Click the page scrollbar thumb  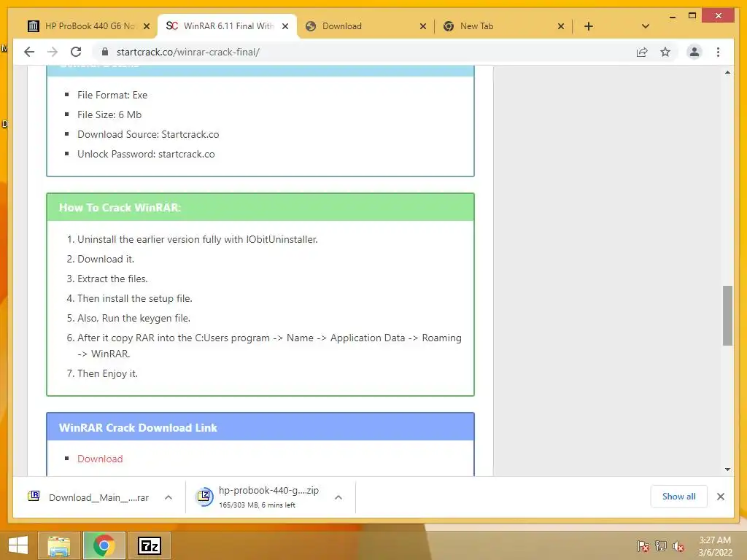point(727,315)
